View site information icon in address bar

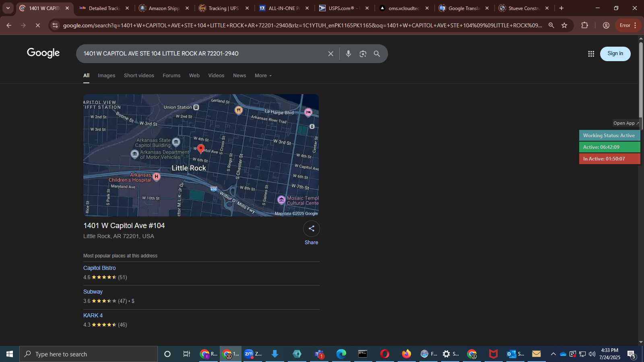[55, 25]
